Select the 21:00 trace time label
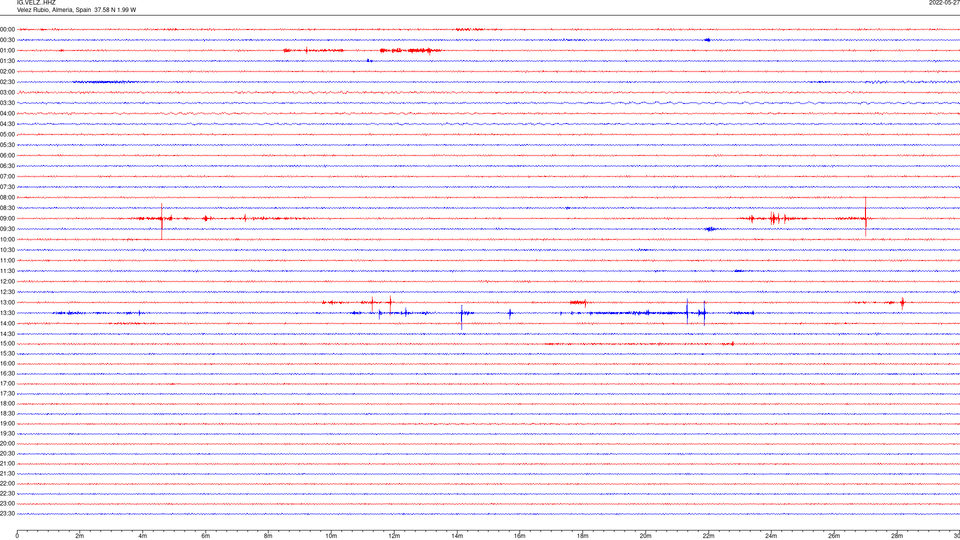The width and height of the screenshot is (960, 540). 7,463
